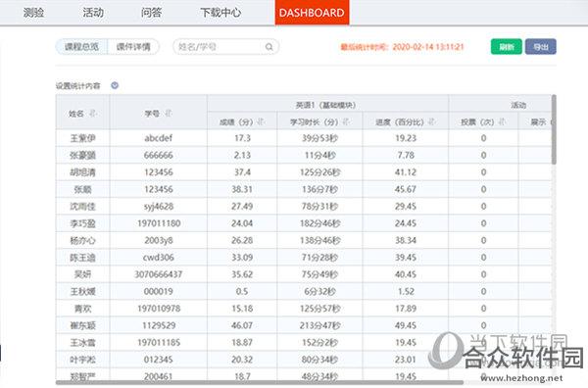This screenshot has width=588, height=388.
Task: Sort by 姓名 column icon
Action: (x=93, y=113)
